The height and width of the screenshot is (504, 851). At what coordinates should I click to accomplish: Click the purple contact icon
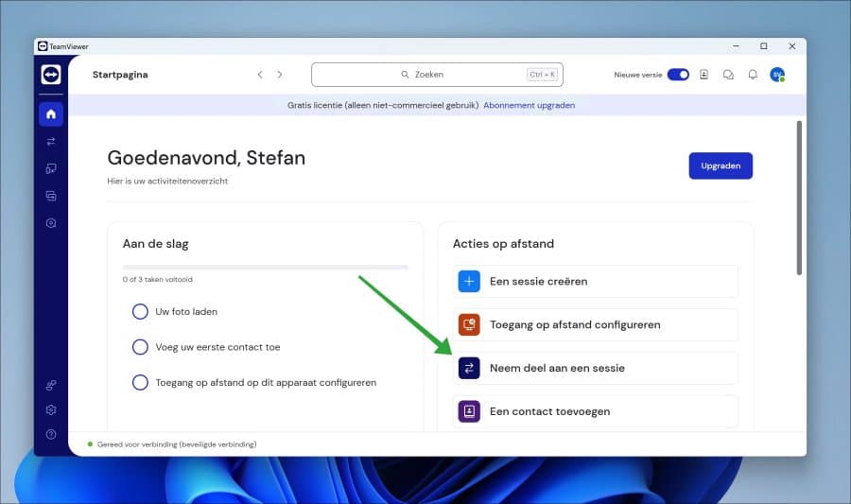(469, 411)
